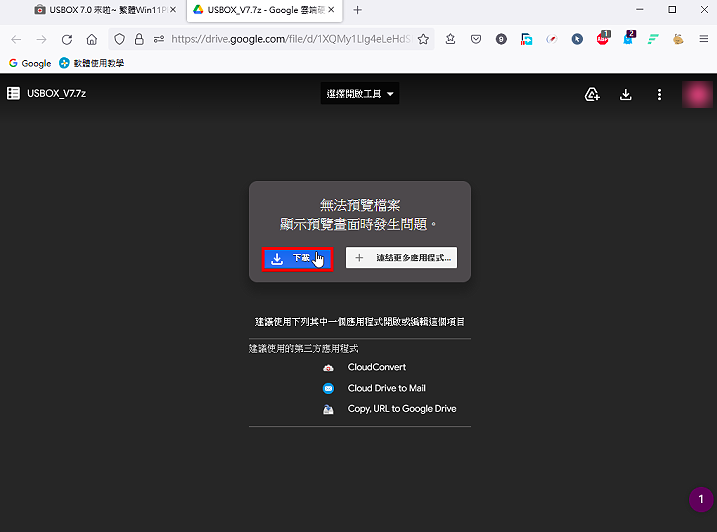Switch to the USBOX 7.0 tab
The height and width of the screenshot is (532, 717).
pyautogui.click(x=106, y=10)
